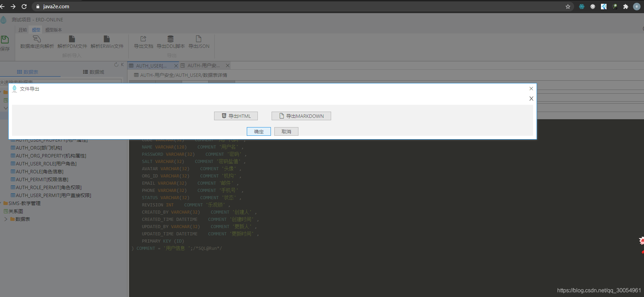
Task: Click the 解析PDM文件 icon
Action: click(72, 39)
